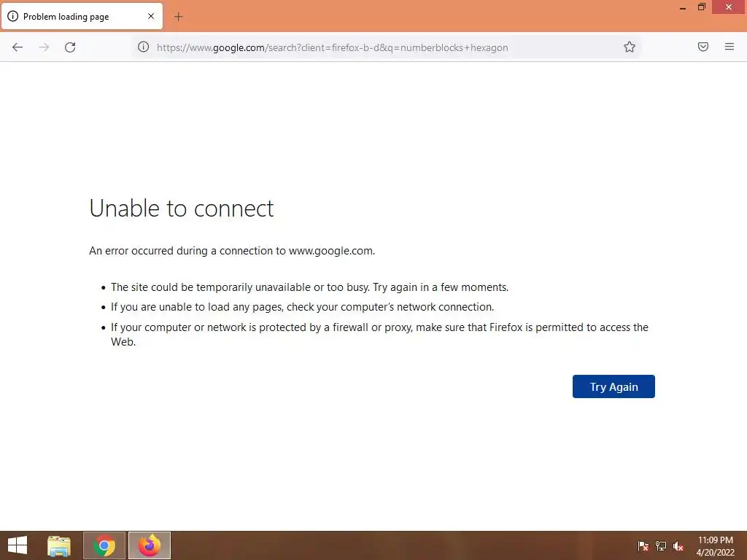747x560 pixels.
Task: Select the Problem loading page tab
Action: pyautogui.click(x=82, y=16)
